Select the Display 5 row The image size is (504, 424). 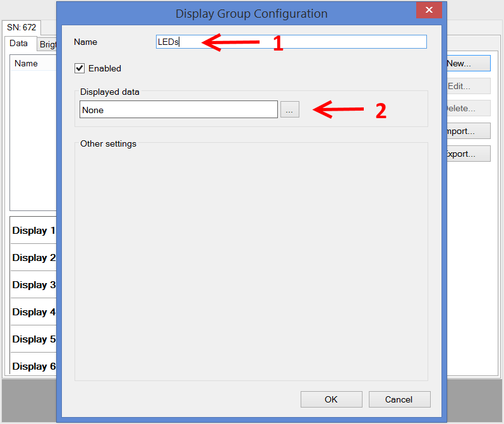point(33,339)
